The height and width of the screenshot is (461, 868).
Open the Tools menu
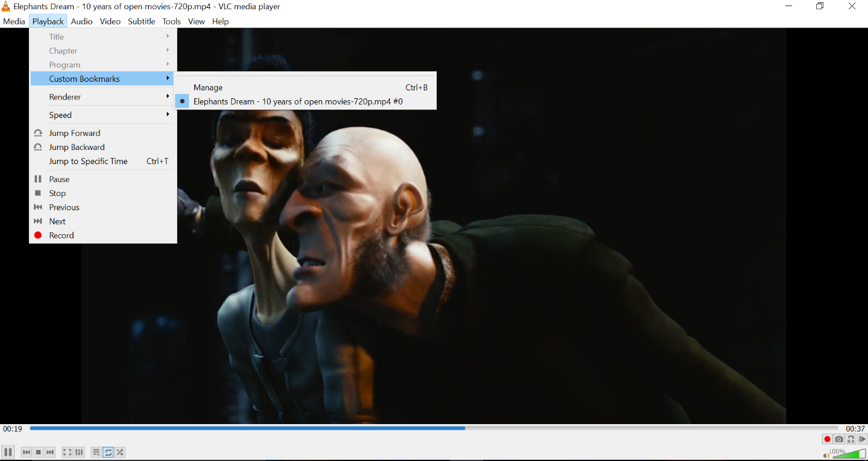172,21
